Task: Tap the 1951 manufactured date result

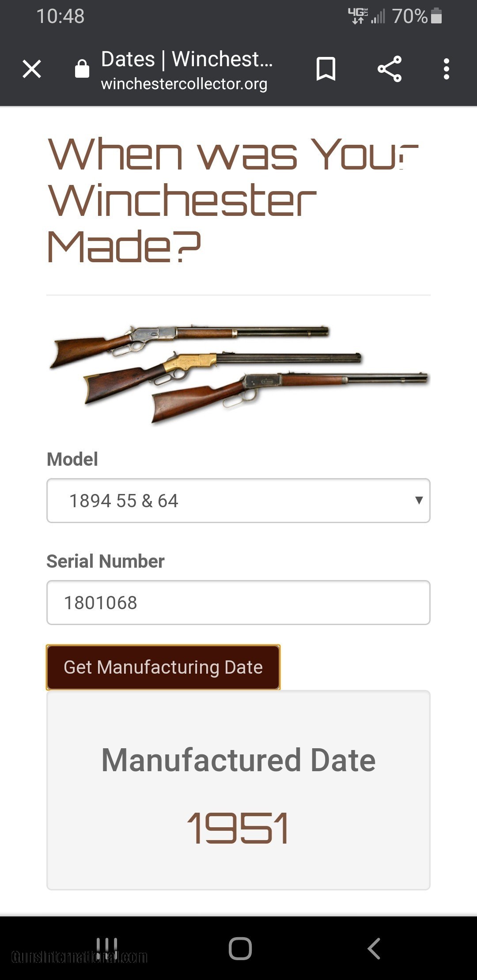Action: (x=238, y=828)
